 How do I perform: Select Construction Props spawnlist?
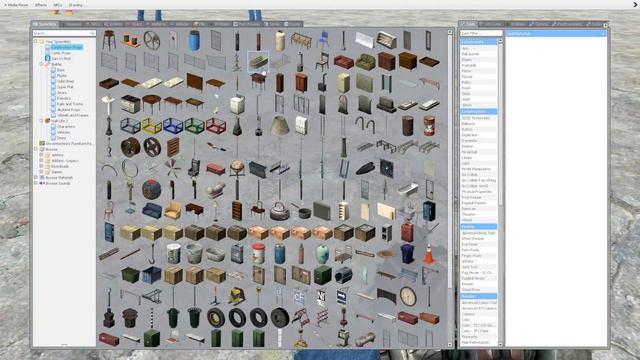(67, 47)
